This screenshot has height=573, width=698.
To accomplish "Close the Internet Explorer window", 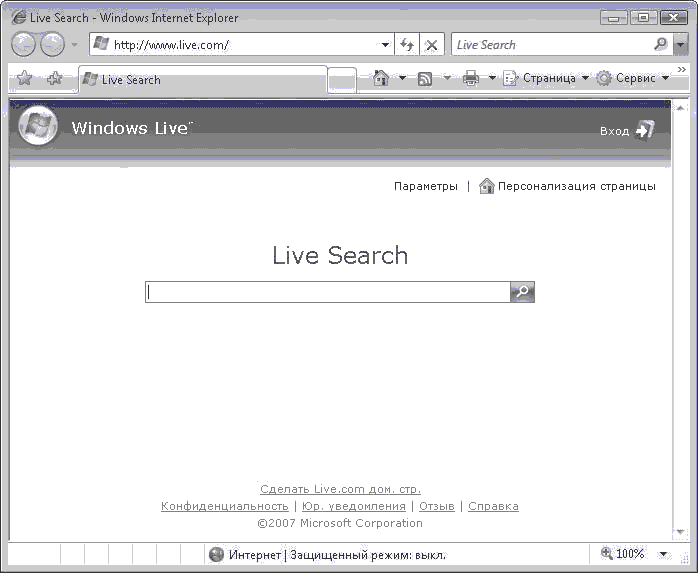I will (x=674, y=18).
